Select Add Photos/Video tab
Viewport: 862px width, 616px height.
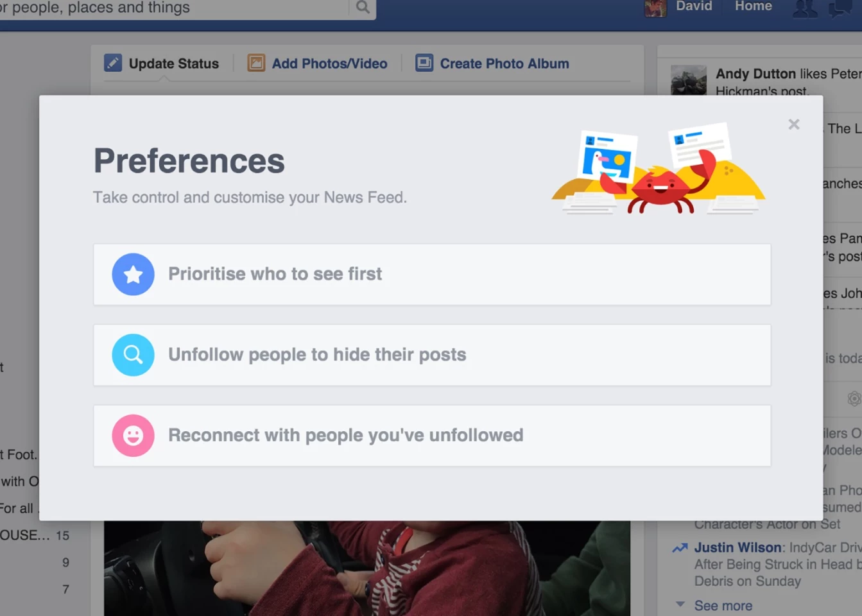(x=318, y=64)
